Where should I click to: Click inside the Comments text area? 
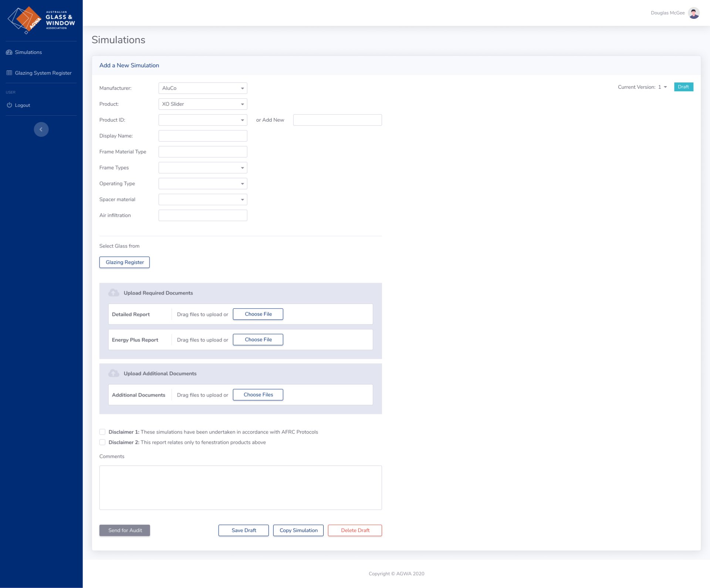coord(240,487)
